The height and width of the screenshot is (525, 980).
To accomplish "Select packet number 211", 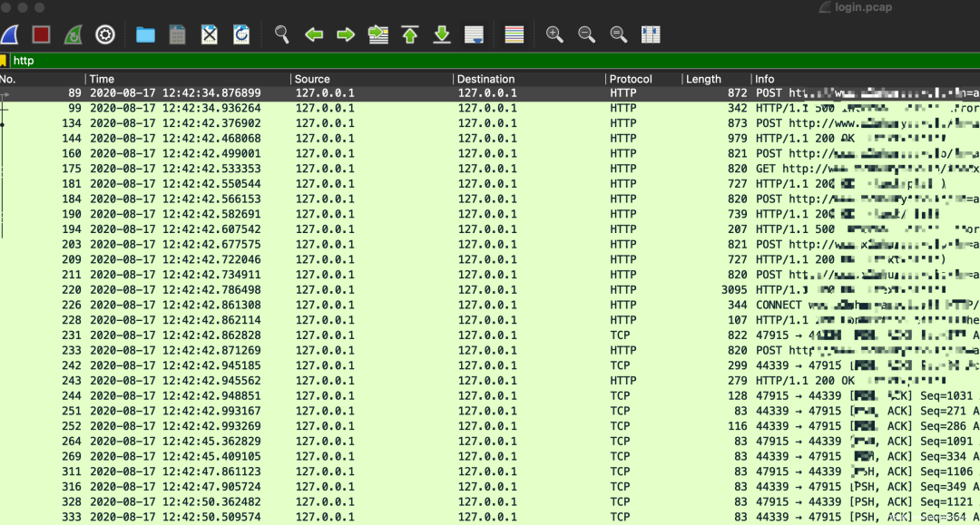I will point(490,275).
